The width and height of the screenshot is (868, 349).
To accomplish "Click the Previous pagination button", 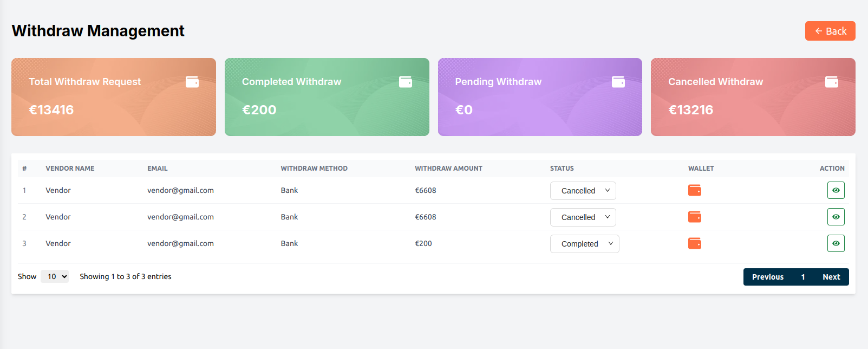I will click(767, 277).
